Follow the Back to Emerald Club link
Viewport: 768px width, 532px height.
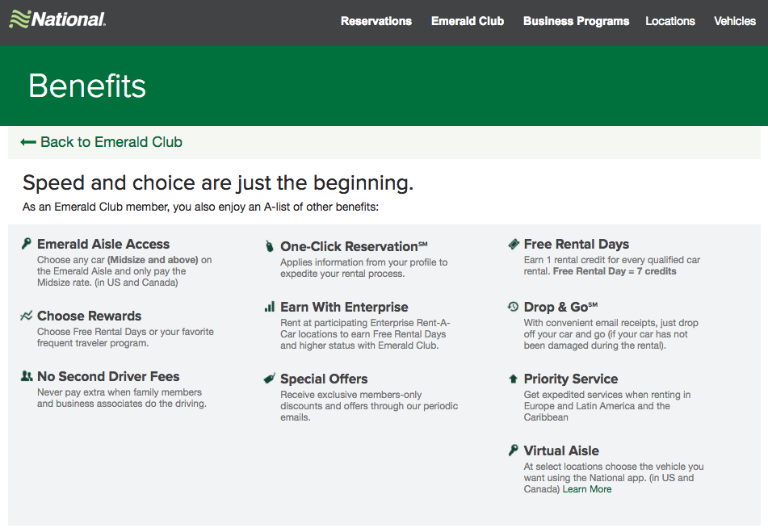(111, 142)
